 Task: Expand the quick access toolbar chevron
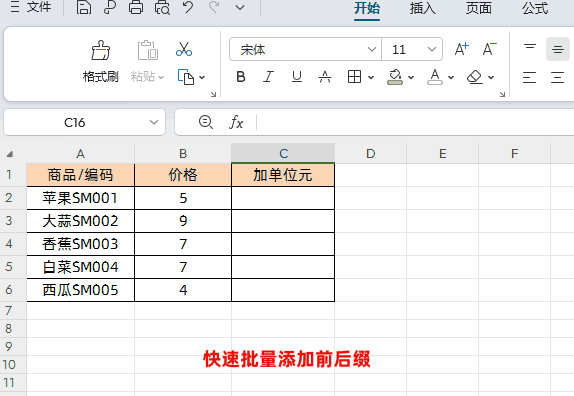(x=240, y=7)
